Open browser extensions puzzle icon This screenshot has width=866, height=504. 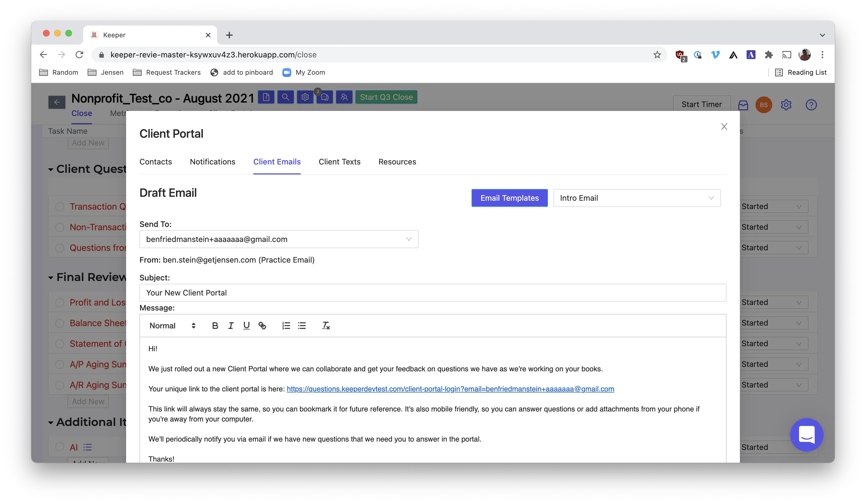[769, 55]
